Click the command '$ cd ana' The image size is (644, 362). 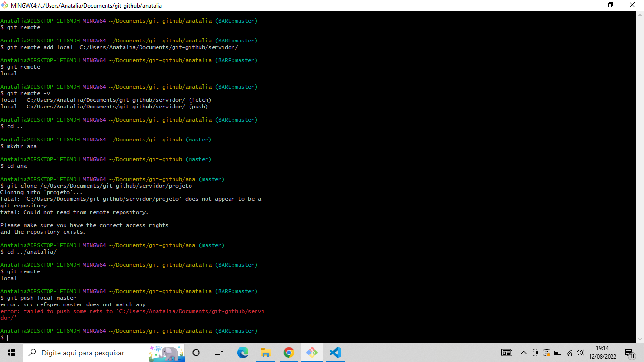click(x=14, y=166)
